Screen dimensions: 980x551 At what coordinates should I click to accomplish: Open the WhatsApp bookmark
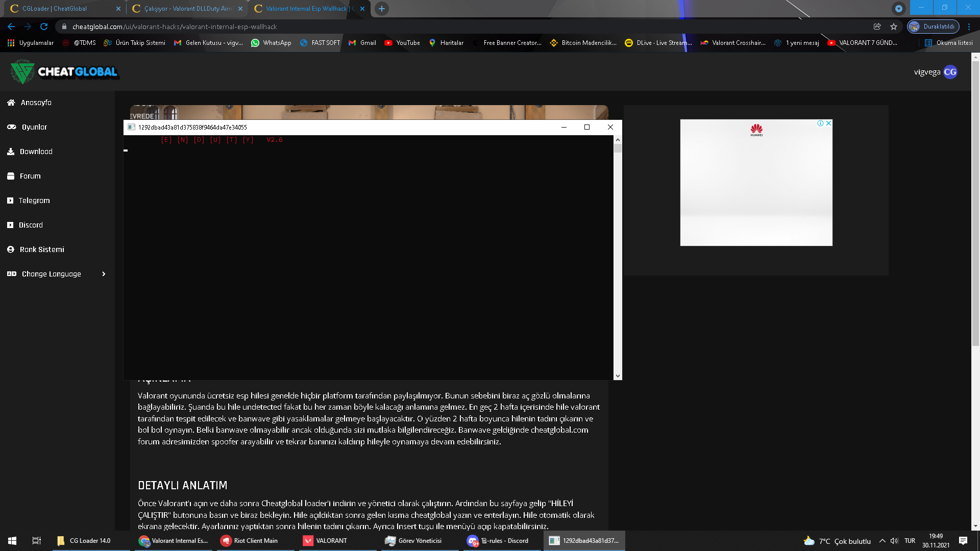[271, 43]
